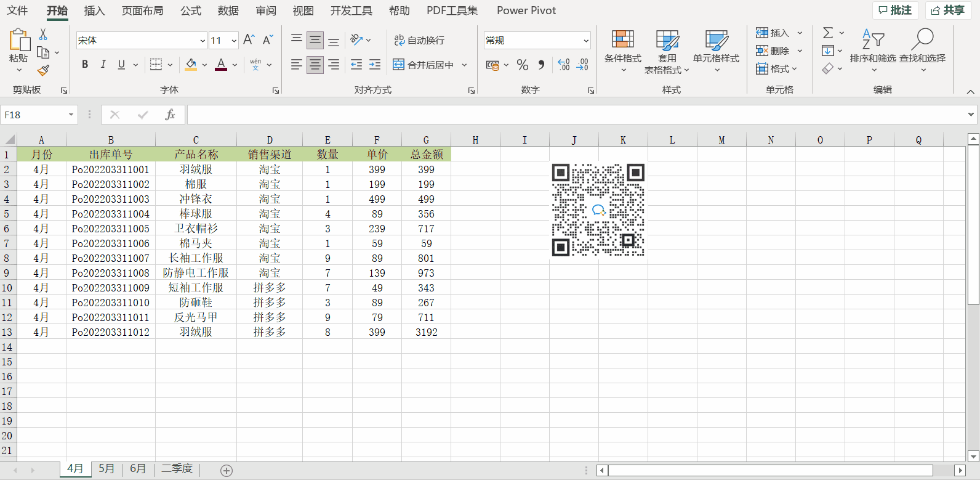Image resolution: width=980 pixels, height=480 pixels.
Task: Apply percent style number format
Action: [x=523, y=65]
